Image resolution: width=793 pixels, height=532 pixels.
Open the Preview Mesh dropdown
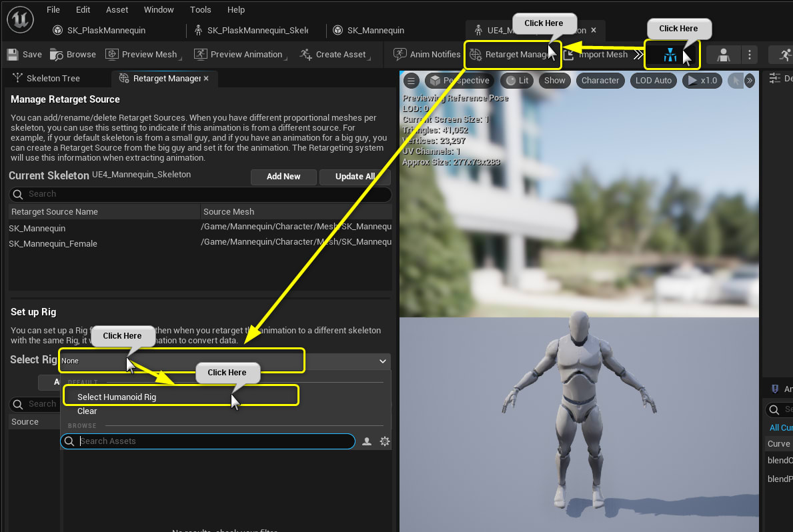pyautogui.click(x=144, y=55)
